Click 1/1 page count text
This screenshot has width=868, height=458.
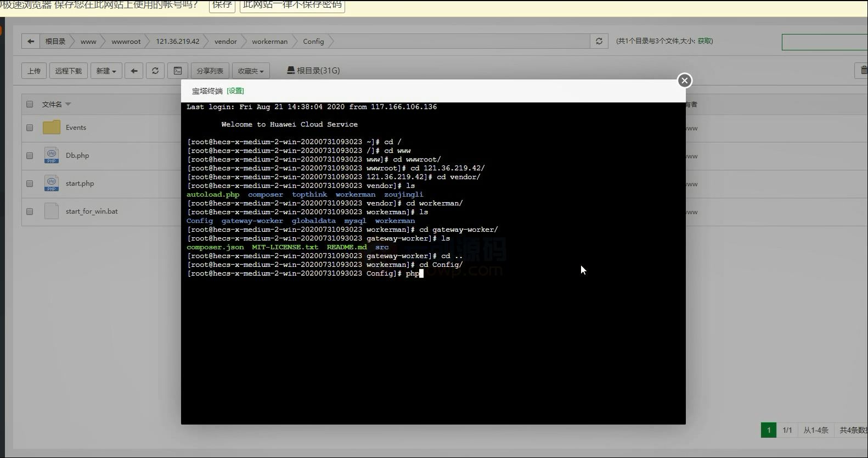click(x=787, y=430)
